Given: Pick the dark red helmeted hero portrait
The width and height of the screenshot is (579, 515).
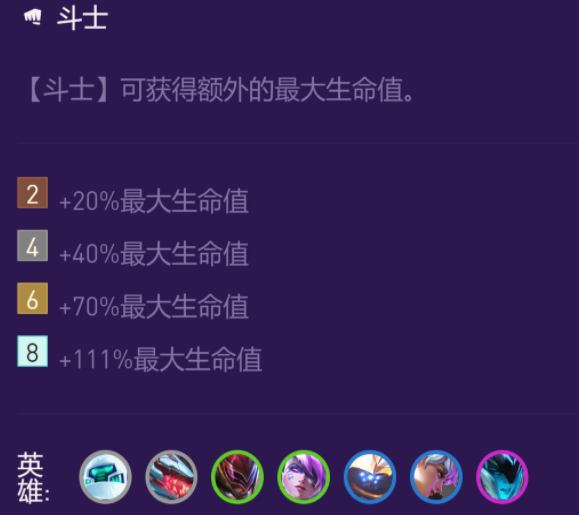Looking at the screenshot, I should (237, 477).
